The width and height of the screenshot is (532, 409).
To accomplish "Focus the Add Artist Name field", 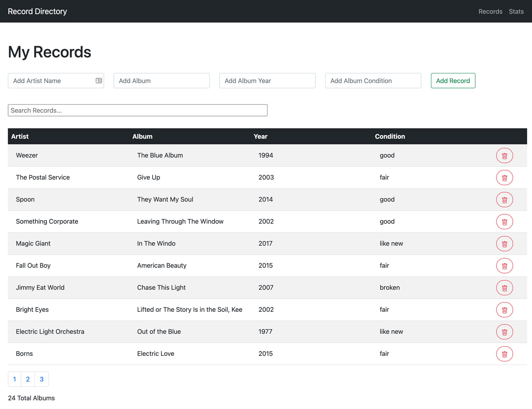I will click(56, 81).
